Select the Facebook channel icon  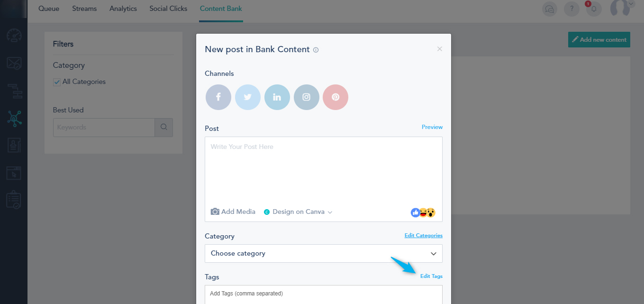coord(218,97)
